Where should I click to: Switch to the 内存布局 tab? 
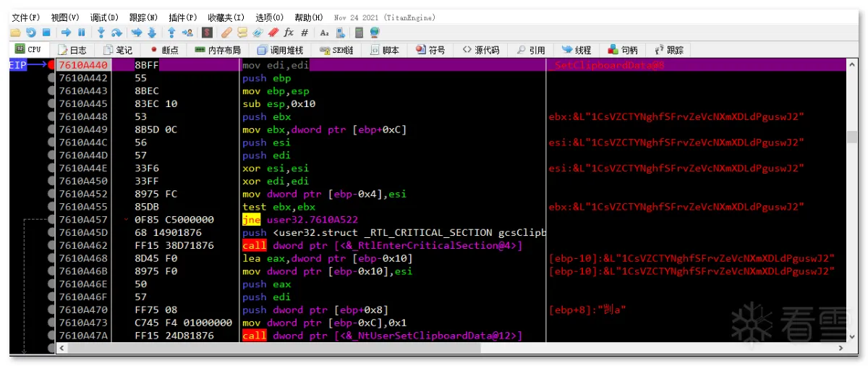(x=217, y=50)
